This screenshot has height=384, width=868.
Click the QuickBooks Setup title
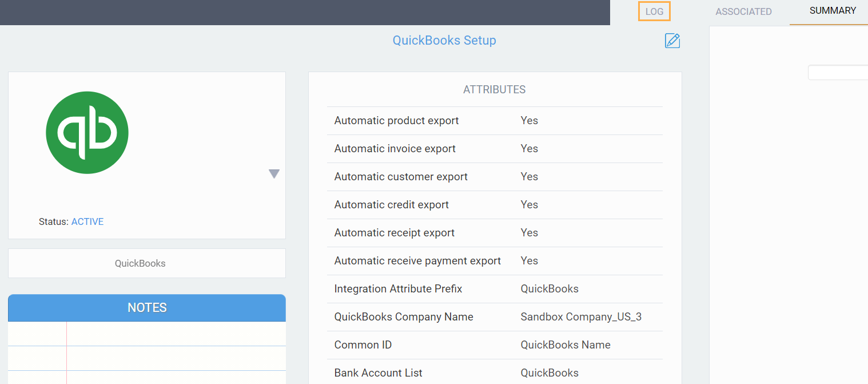tap(444, 41)
